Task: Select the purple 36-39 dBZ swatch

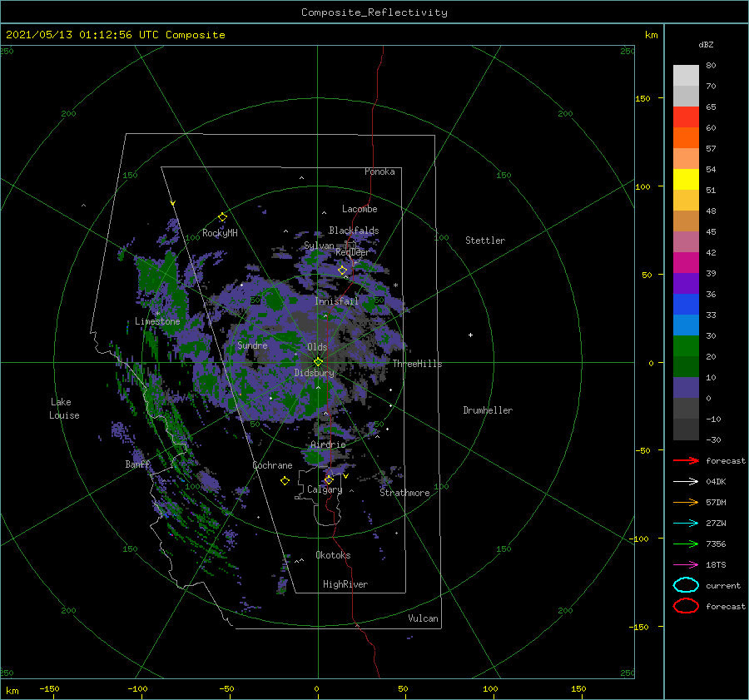Action: pos(686,283)
